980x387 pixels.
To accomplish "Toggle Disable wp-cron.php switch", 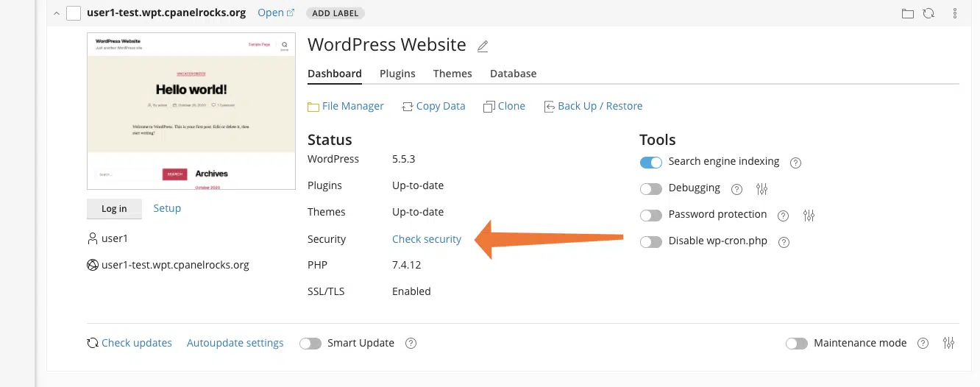I will click(x=651, y=242).
